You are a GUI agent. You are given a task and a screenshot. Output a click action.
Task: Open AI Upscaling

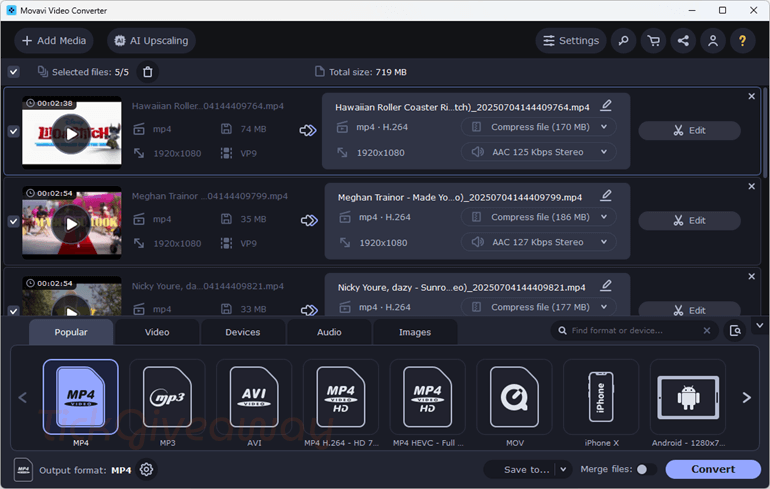(x=151, y=41)
